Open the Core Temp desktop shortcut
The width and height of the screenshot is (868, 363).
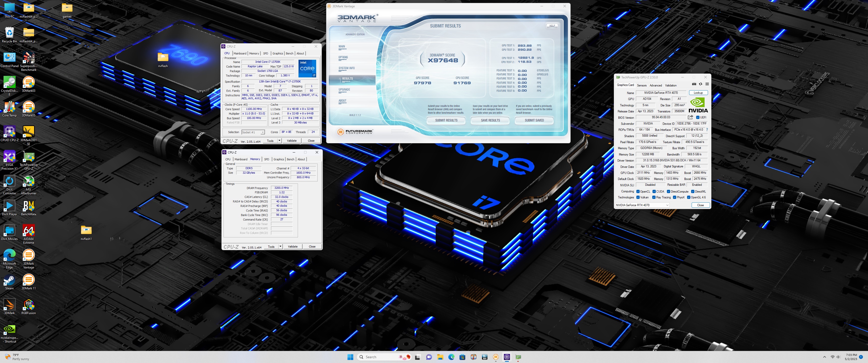(9, 109)
